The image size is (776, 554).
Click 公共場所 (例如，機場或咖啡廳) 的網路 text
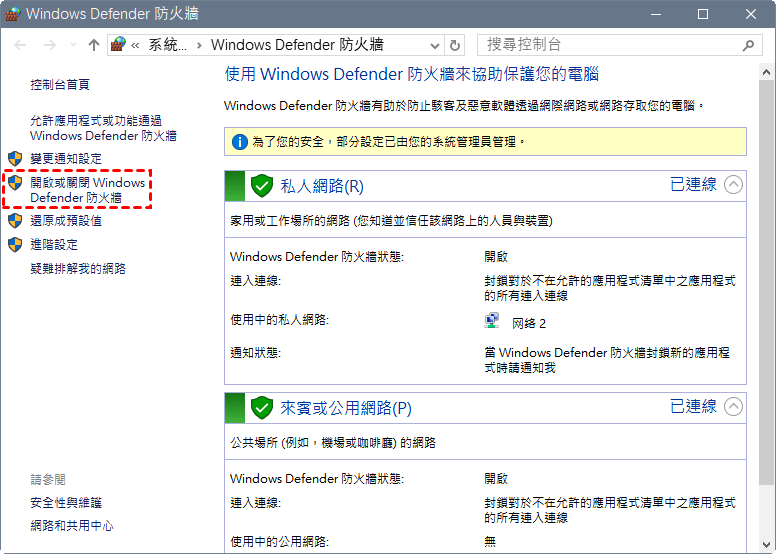tap(333, 443)
